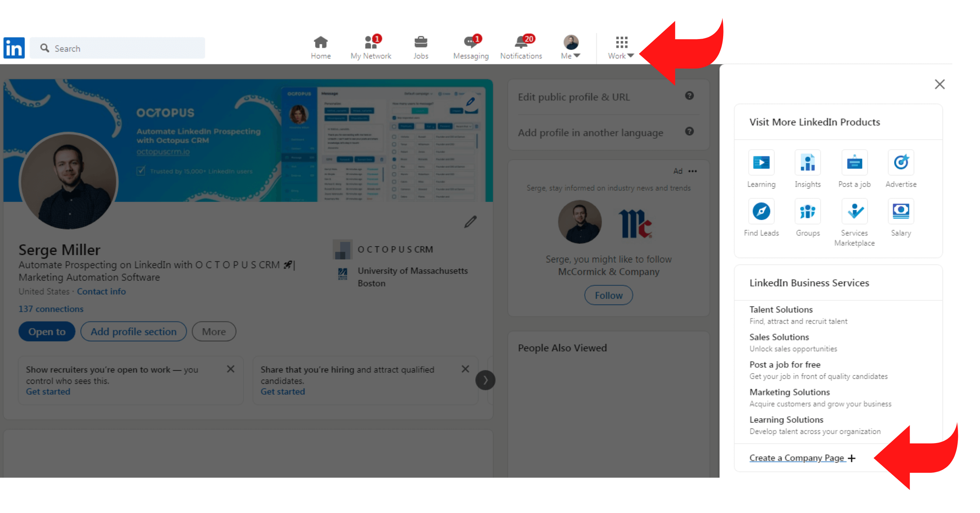The image size is (980, 513).
Task: Click Edit public profile and URL
Action: click(x=574, y=97)
